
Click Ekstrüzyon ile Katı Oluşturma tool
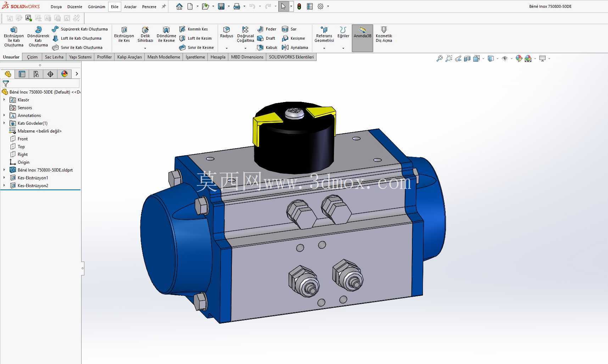[14, 37]
